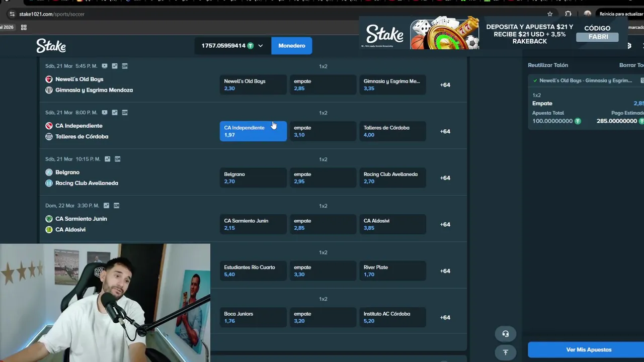Screen dimensions: 644x362
Task: Deselect CA Independiente 1,97 odds
Action: 253,131
